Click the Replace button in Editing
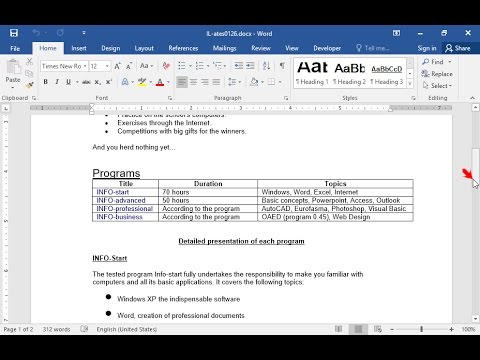 (437, 74)
